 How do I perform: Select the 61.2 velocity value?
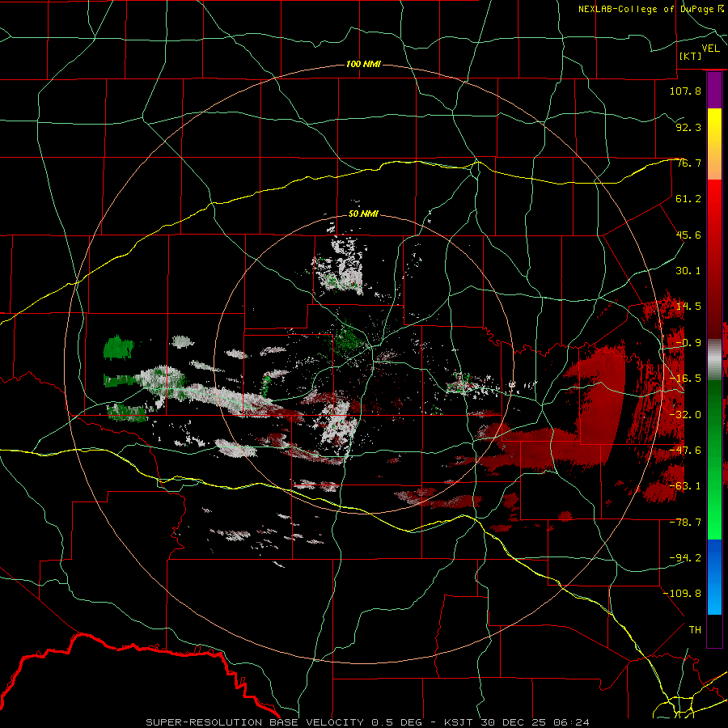tap(688, 199)
